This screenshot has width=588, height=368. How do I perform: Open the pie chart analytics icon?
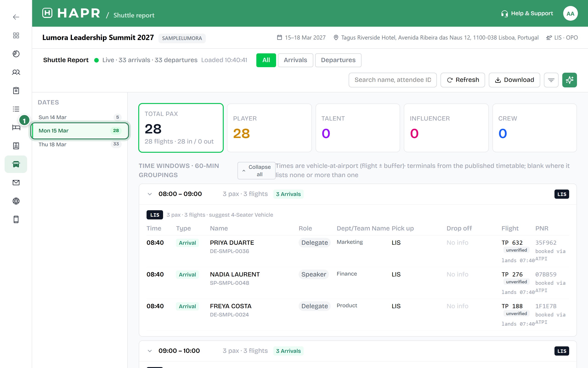click(16, 54)
